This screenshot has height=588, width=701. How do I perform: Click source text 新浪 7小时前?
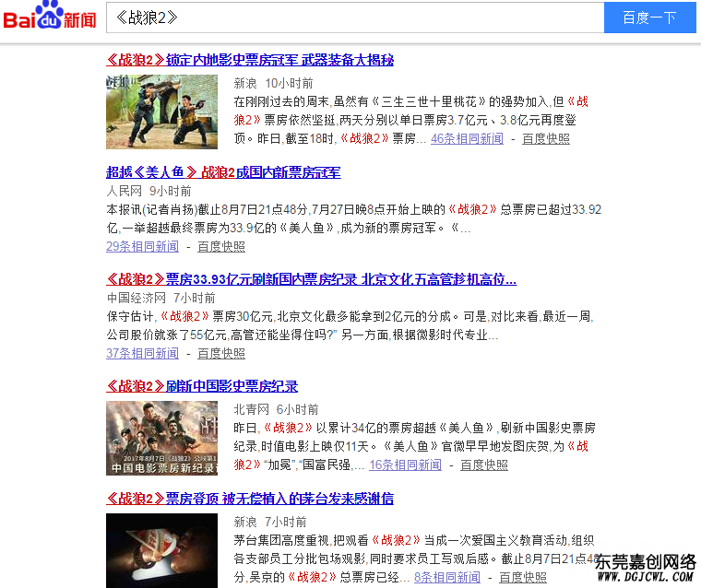pos(270,522)
